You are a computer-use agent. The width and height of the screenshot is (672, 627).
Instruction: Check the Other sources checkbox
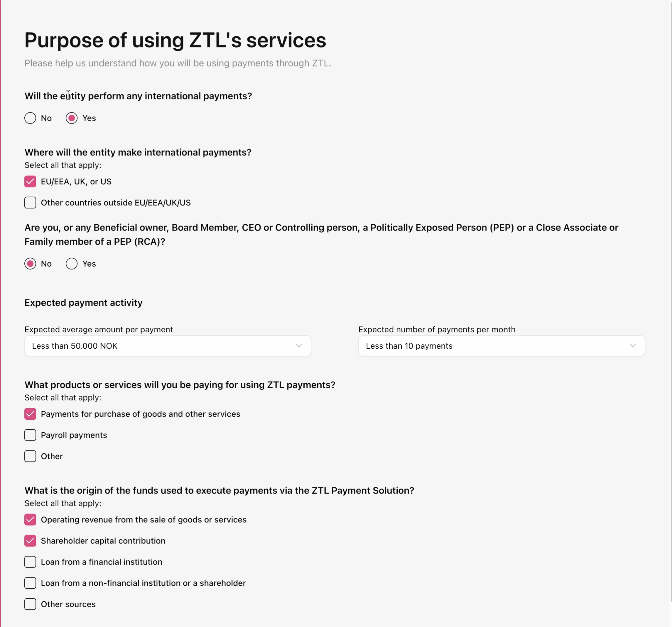(30, 604)
